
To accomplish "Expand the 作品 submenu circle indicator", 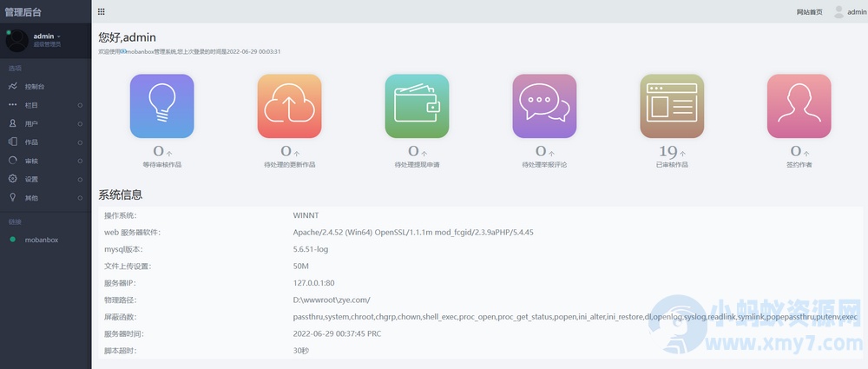I will click(x=80, y=142).
